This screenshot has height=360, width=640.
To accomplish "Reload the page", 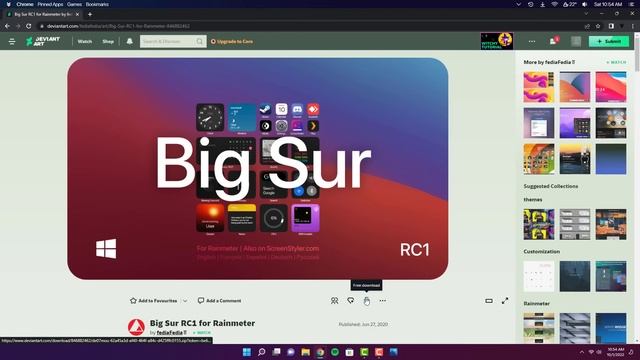I will [29, 26].
